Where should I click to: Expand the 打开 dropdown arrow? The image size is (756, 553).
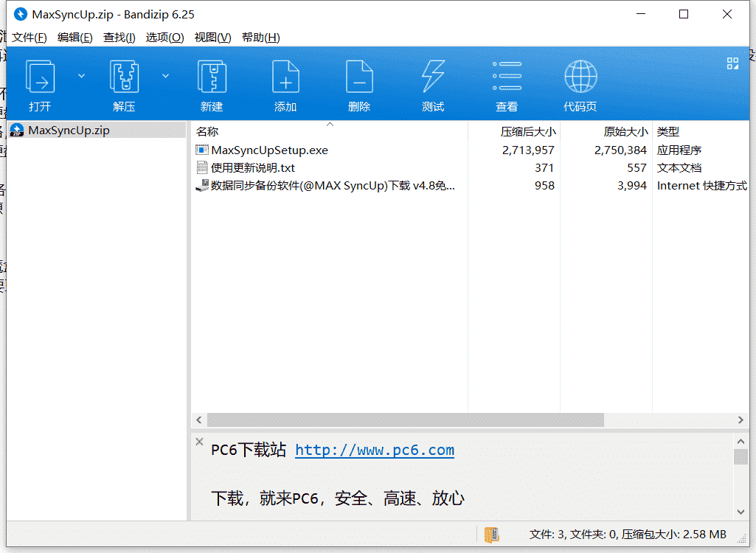[x=81, y=76]
